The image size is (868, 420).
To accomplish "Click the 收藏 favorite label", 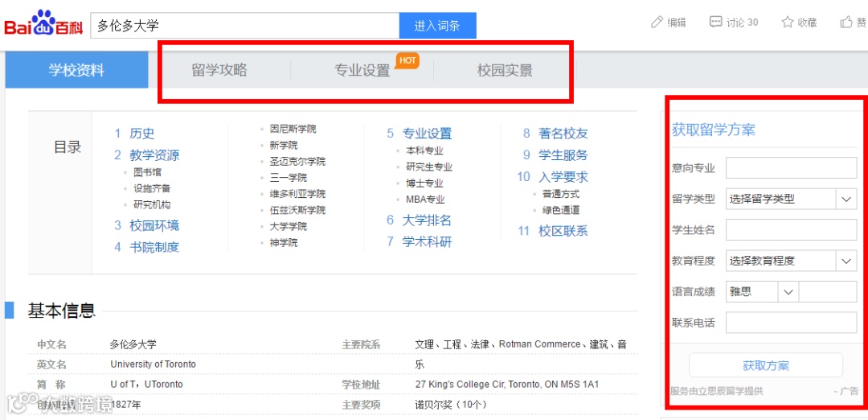I will 807,23.
